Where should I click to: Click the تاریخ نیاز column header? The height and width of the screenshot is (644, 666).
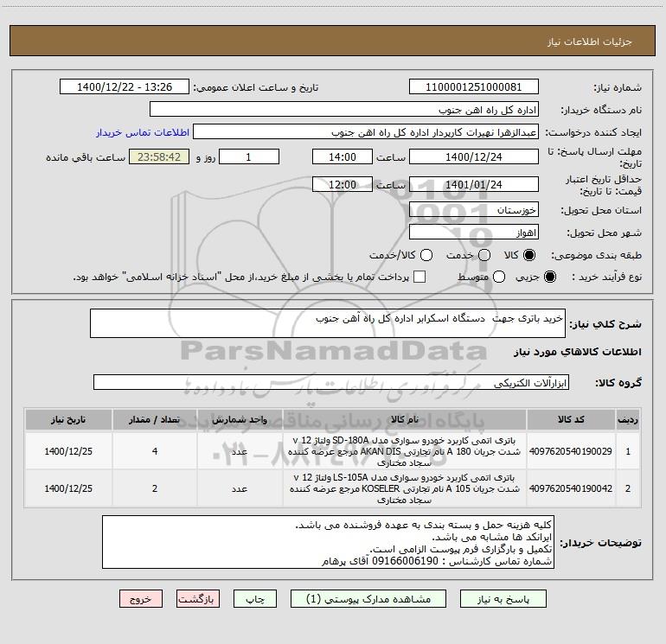[68, 420]
